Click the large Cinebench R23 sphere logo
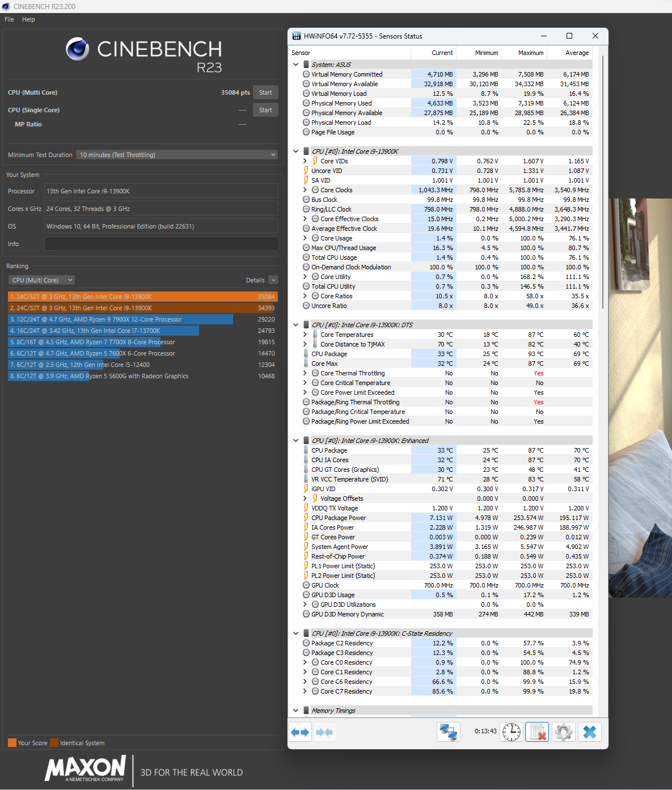This screenshot has height=790, width=672. (78, 49)
